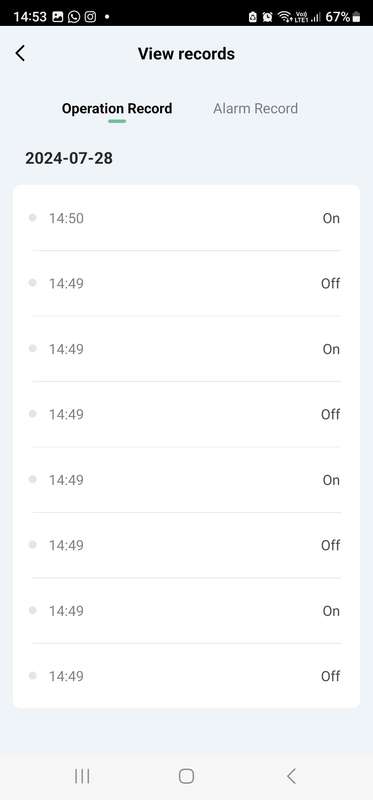This screenshot has height=800, width=373.
Task: Tap the alarm clock status icon
Action: (x=267, y=17)
